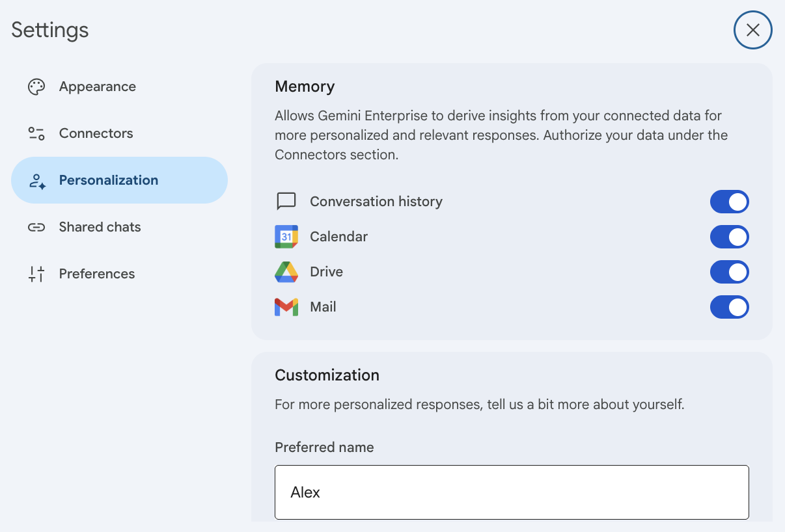
Task: Open the Preferences settings section
Action: pyautogui.click(x=96, y=273)
